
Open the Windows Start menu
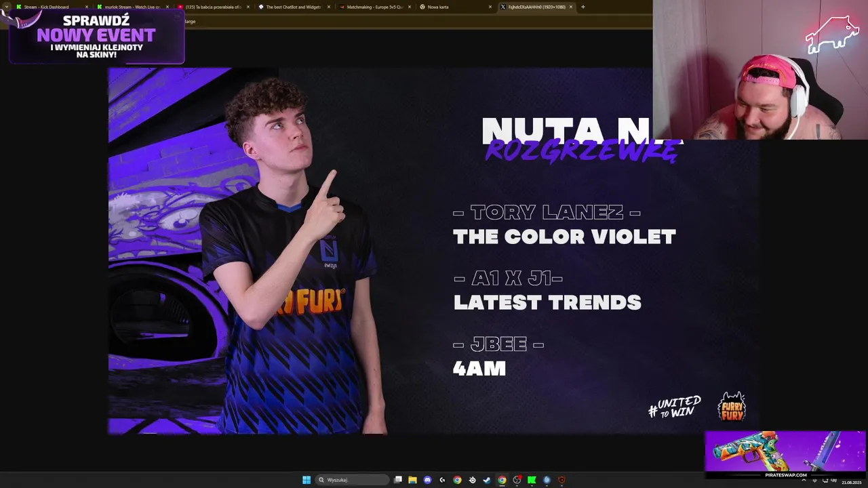pos(307,480)
